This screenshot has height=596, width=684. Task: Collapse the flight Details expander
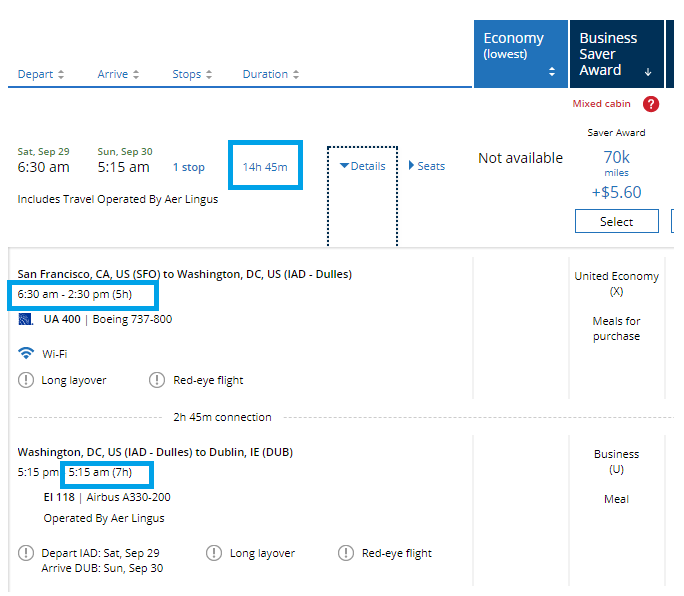pos(363,166)
